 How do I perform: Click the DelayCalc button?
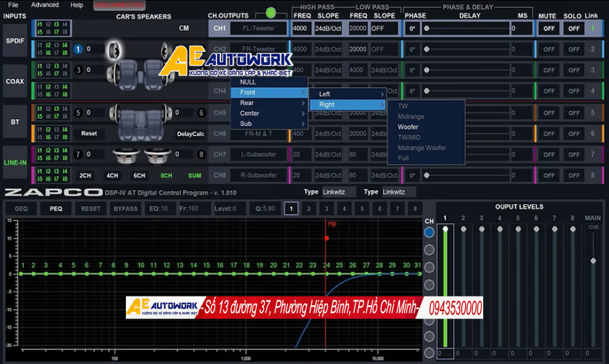point(191,134)
